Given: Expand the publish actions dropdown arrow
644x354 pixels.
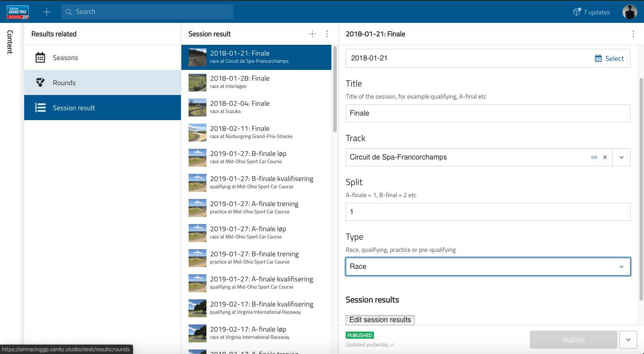Looking at the screenshot, I should [628, 340].
